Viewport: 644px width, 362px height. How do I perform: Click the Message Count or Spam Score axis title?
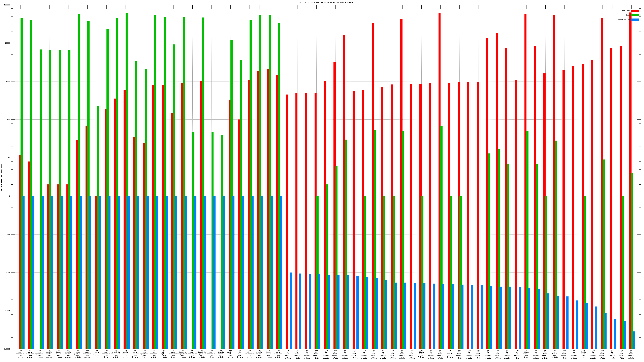coord(1,177)
